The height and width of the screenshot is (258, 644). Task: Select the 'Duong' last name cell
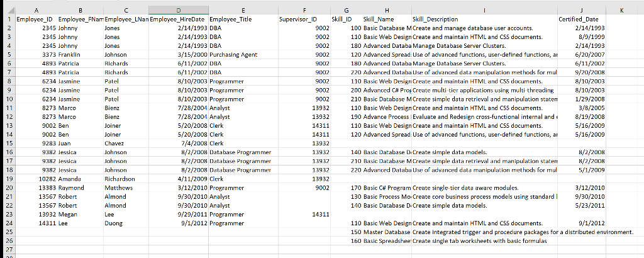[x=126, y=223]
